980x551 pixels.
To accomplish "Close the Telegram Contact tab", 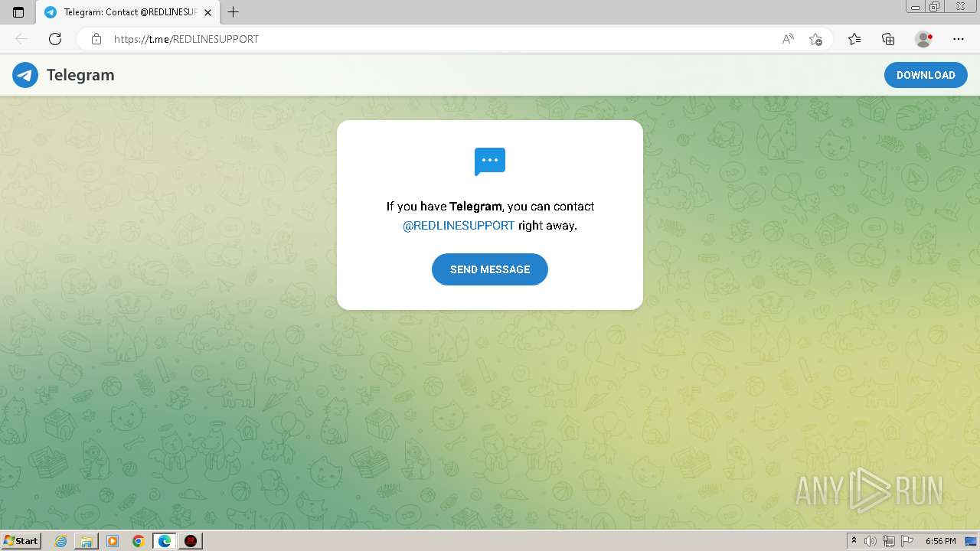I will coord(207,12).
